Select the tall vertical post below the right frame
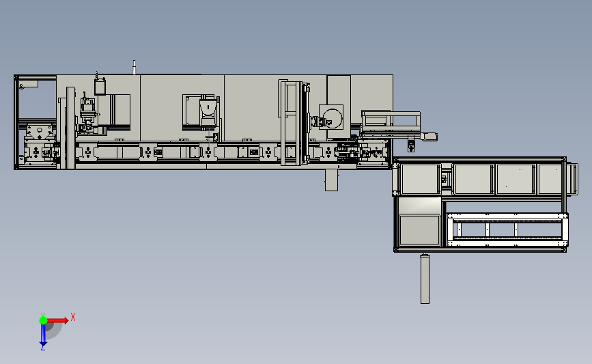 [425, 279]
